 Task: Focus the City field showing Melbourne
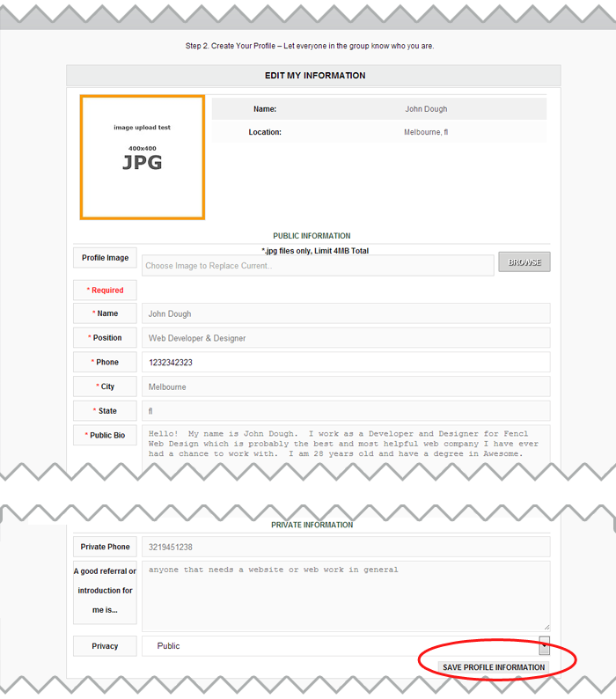click(x=345, y=386)
